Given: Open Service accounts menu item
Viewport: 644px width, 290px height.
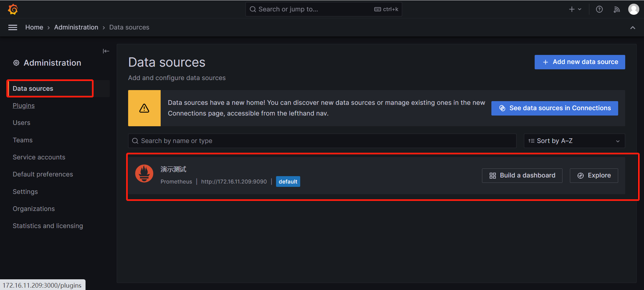Looking at the screenshot, I should coord(39,157).
